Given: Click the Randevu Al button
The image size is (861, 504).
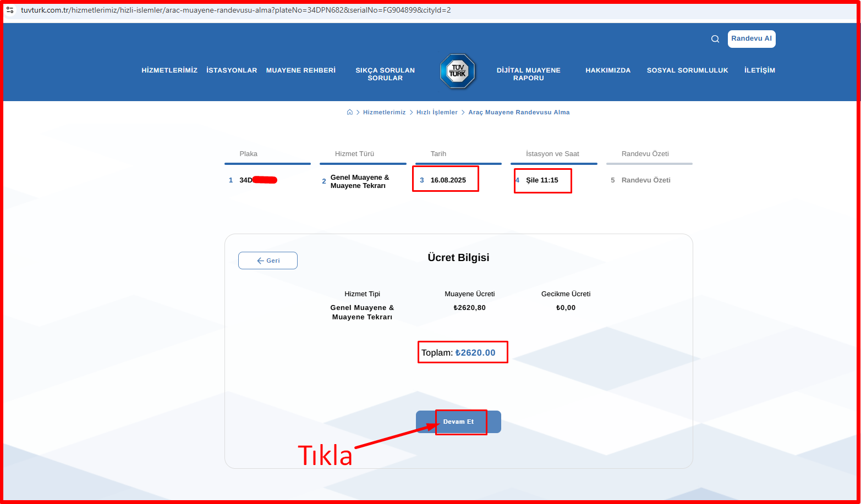Looking at the screenshot, I should (x=752, y=39).
